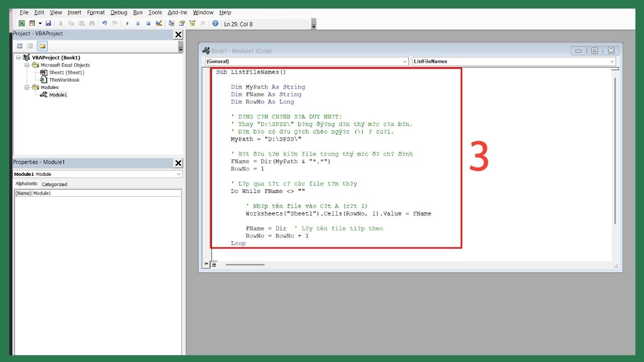Screen dimensions: 644x362
Task: Switch to the Categorized tab in Properties
Action: pyautogui.click(x=54, y=184)
